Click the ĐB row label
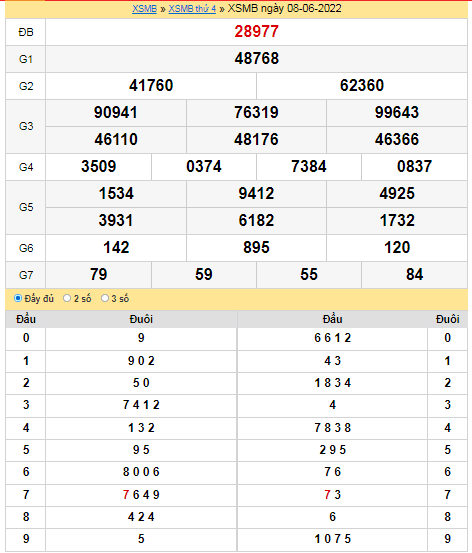The height and width of the screenshot is (553, 472). coord(26,32)
